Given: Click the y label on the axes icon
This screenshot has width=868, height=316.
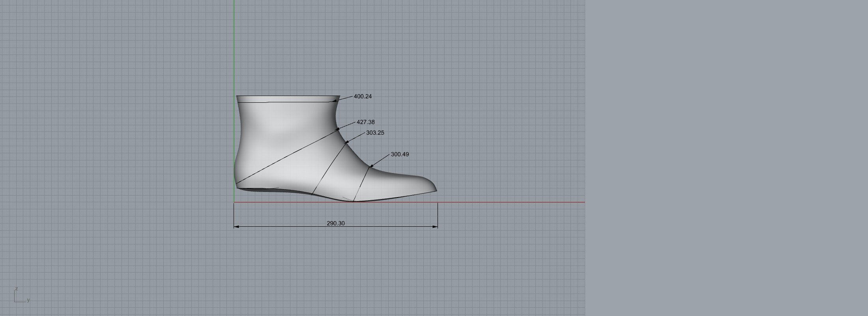Looking at the screenshot, I should (x=28, y=300).
